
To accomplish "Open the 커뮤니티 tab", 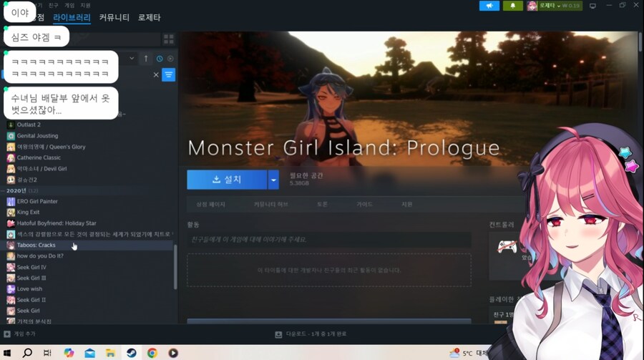I will click(x=114, y=18).
